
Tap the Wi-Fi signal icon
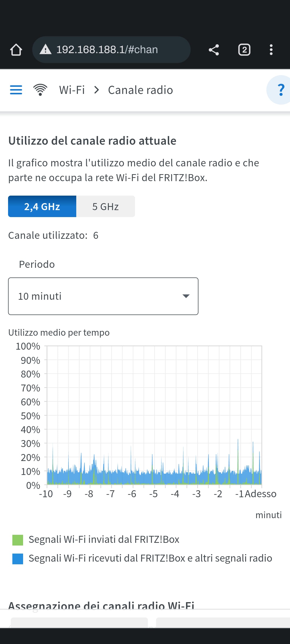click(x=40, y=90)
